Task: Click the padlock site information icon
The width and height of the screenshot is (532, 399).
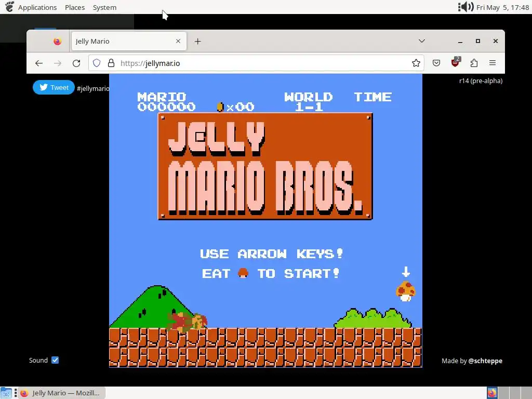Action: tap(111, 63)
